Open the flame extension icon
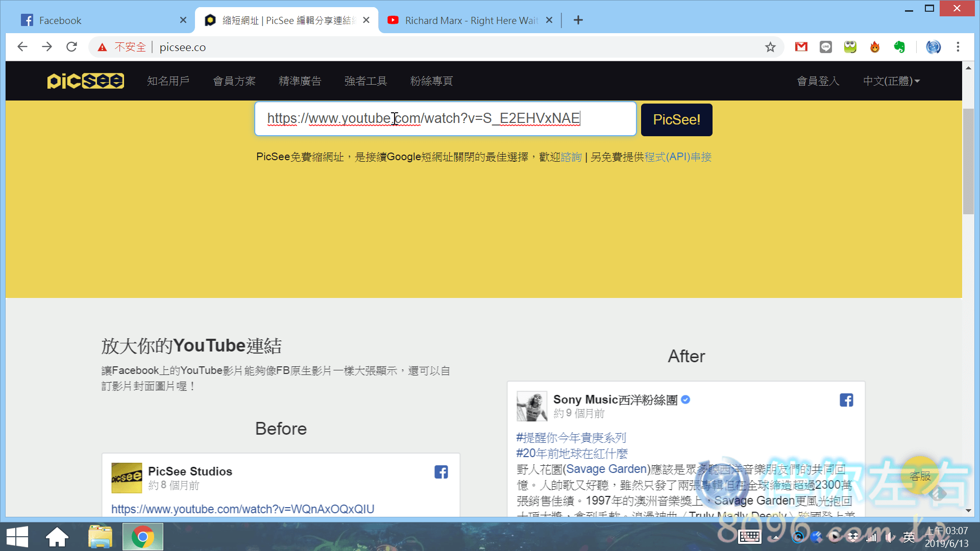The width and height of the screenshot is (980, 551). tap(875, 47)
